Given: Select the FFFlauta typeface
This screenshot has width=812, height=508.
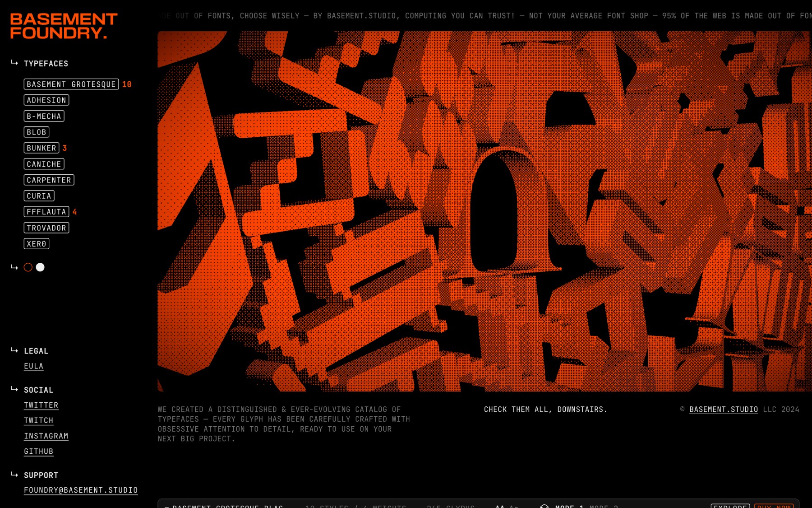Looking at the screenshot, I should (46, 212).
